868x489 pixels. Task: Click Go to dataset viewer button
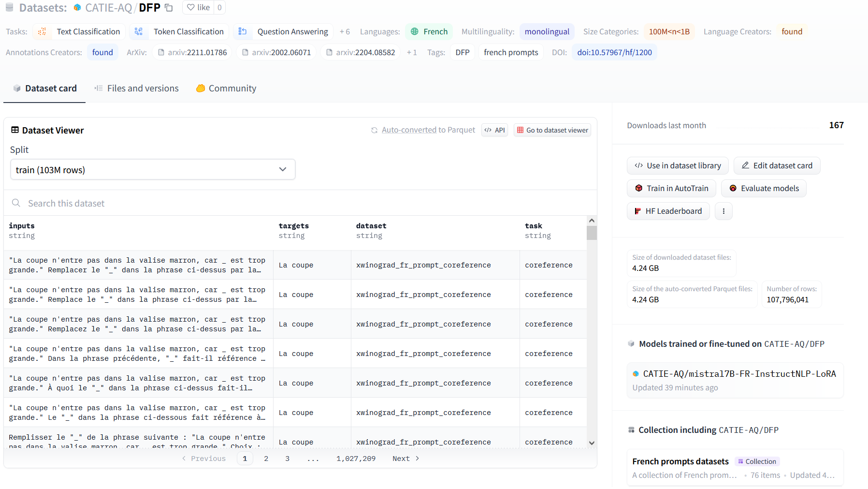click(552, 130)
